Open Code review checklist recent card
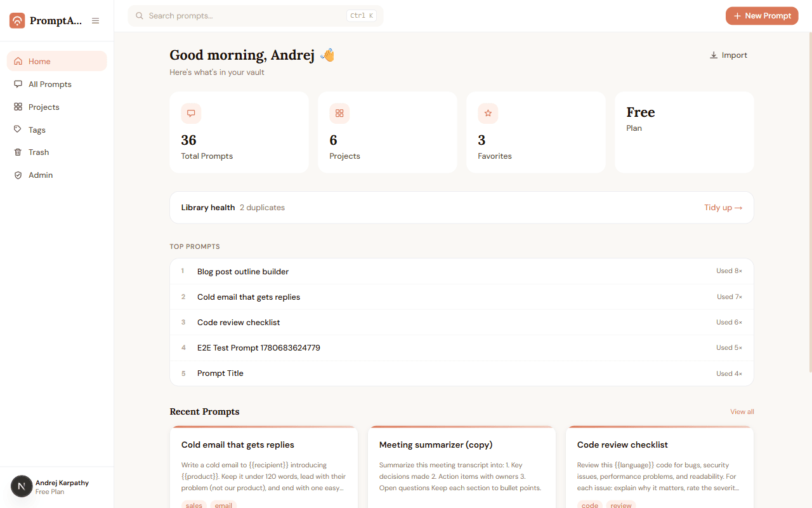This screenshot has height=508, width=812. (x=660, y=467)
